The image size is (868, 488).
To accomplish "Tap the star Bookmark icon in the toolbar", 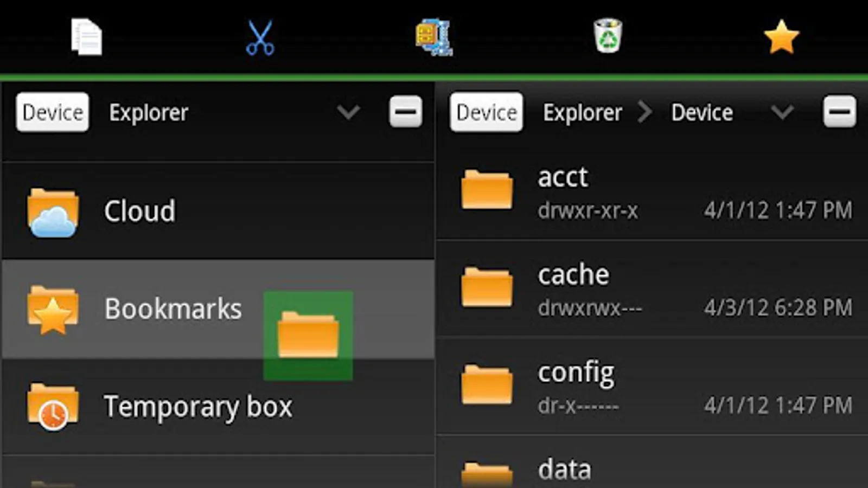I will pos(781,37).
